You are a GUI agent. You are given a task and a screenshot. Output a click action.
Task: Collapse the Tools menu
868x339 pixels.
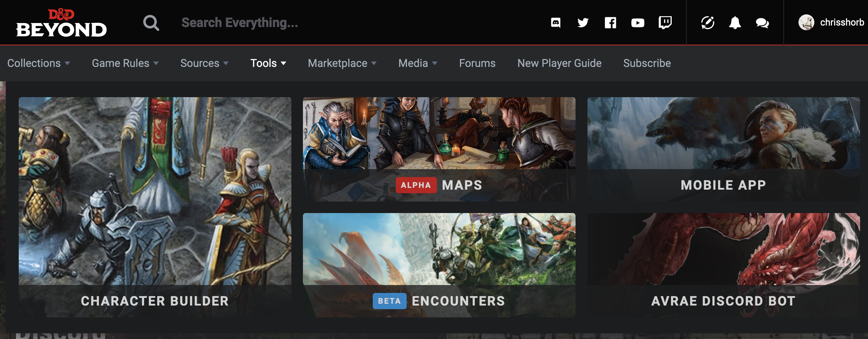click(x=268, y=63)
